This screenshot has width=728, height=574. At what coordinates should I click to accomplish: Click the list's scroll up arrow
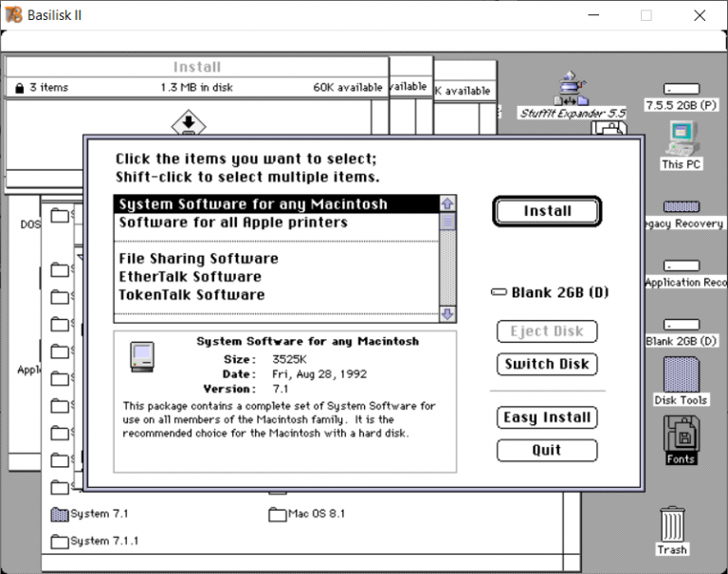click(x=447, y=204)
